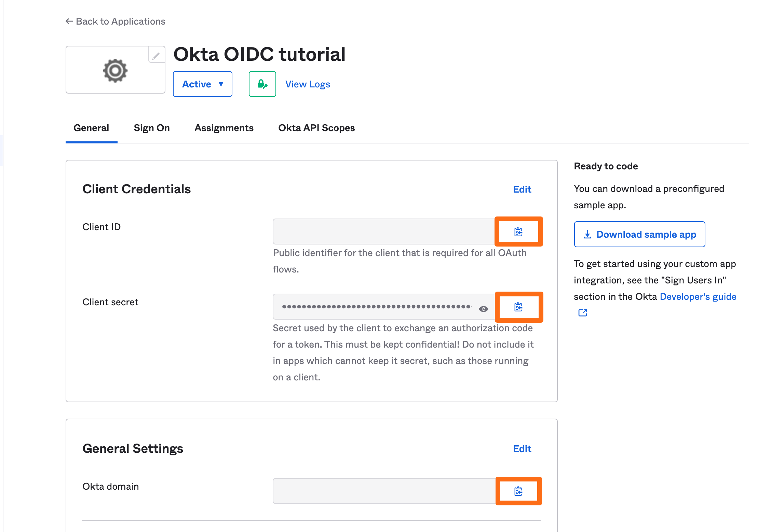Edit the General Settings section
The image size is (771, 532).
click(x=522, y=449)
